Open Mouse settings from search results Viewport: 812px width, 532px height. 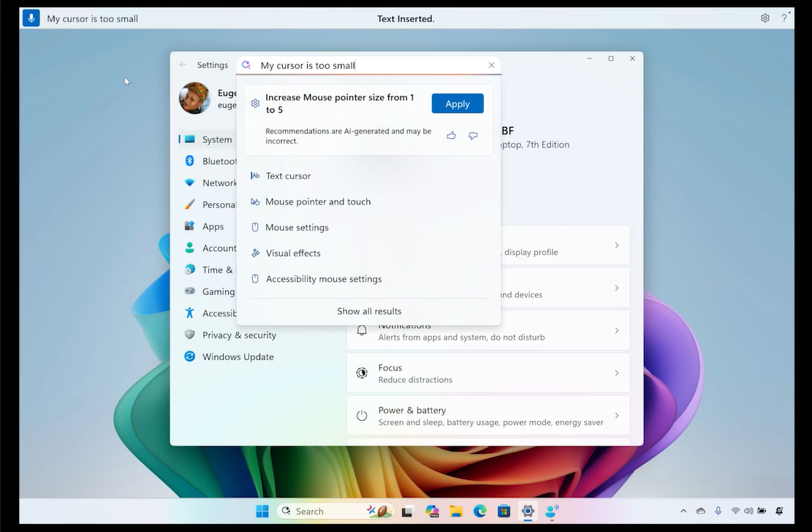[x=295, y=227]
